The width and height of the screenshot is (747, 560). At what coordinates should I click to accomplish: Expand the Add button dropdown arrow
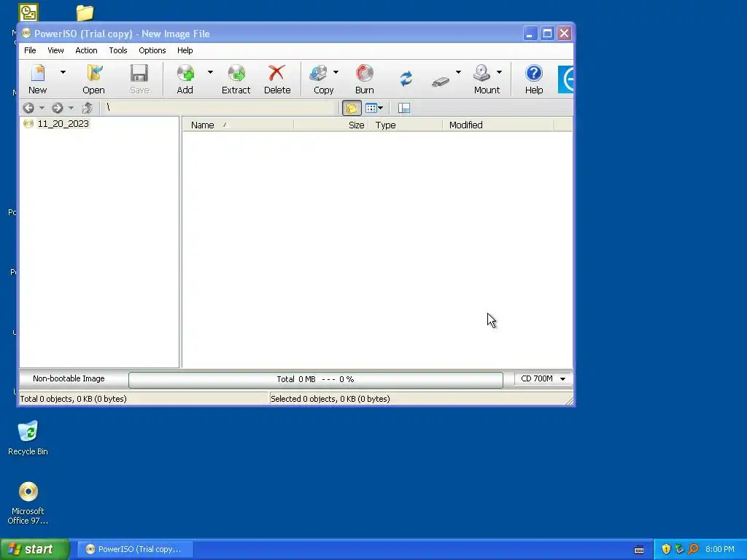210,72
